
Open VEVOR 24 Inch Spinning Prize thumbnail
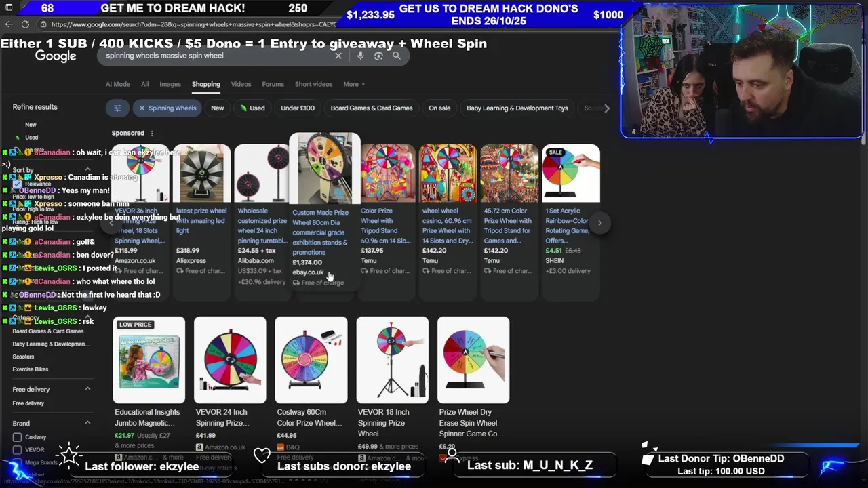pyautogui.click(x=230, y=360)
